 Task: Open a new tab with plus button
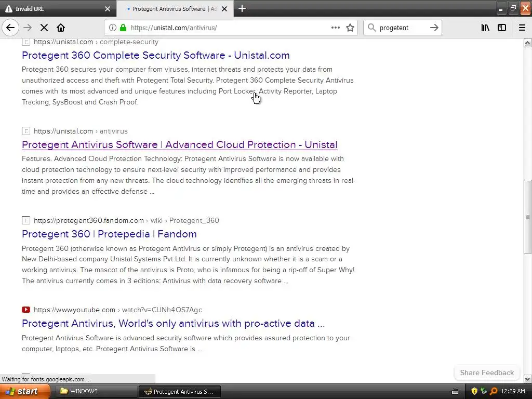242,8
